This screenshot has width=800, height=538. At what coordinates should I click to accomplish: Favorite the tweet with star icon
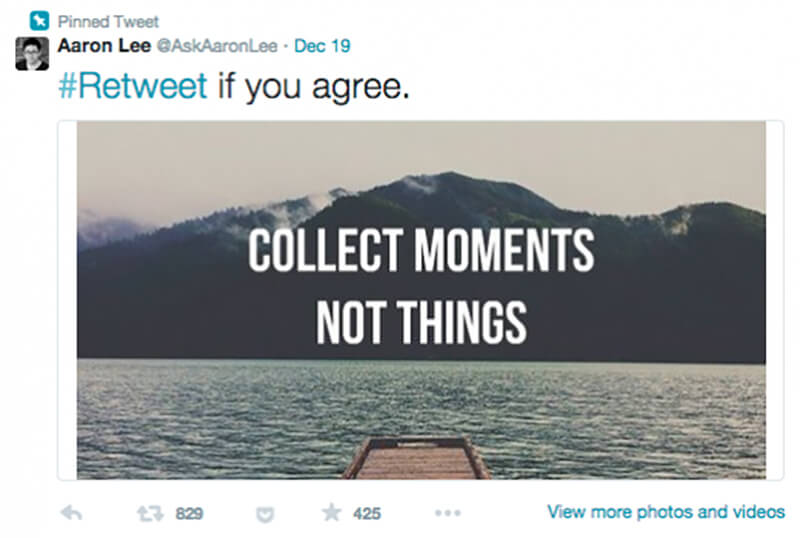[x=332, y=512]
